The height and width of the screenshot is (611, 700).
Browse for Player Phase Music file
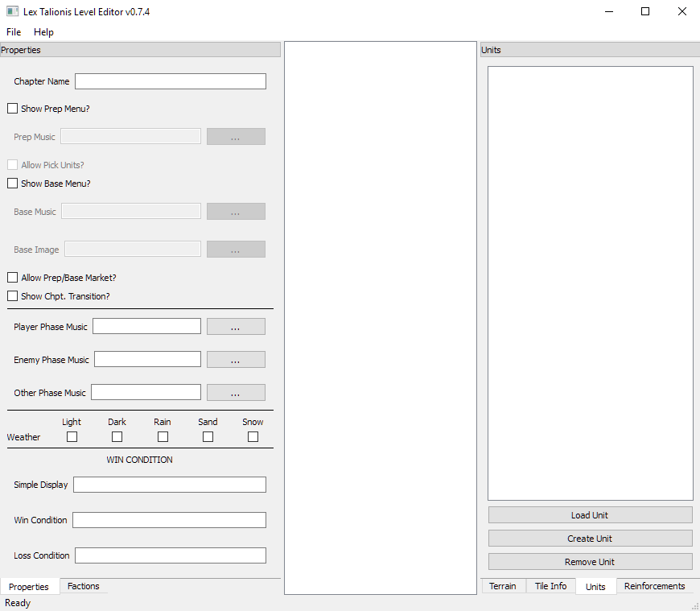pyautogui.click(x=236, y=327)
